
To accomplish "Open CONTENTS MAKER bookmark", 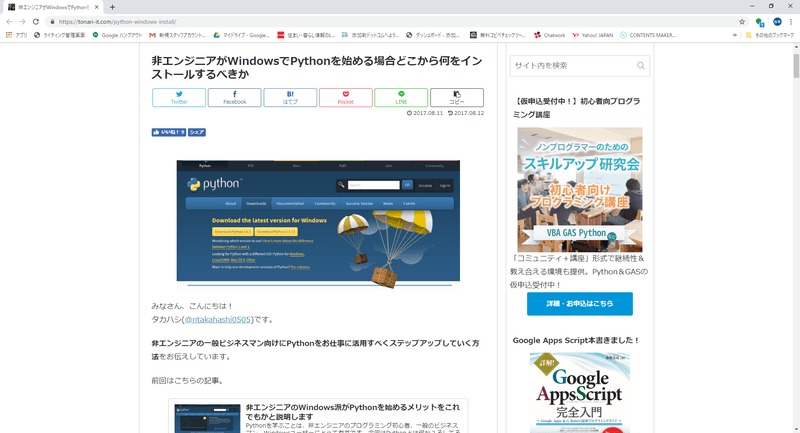I will (648, 35).
